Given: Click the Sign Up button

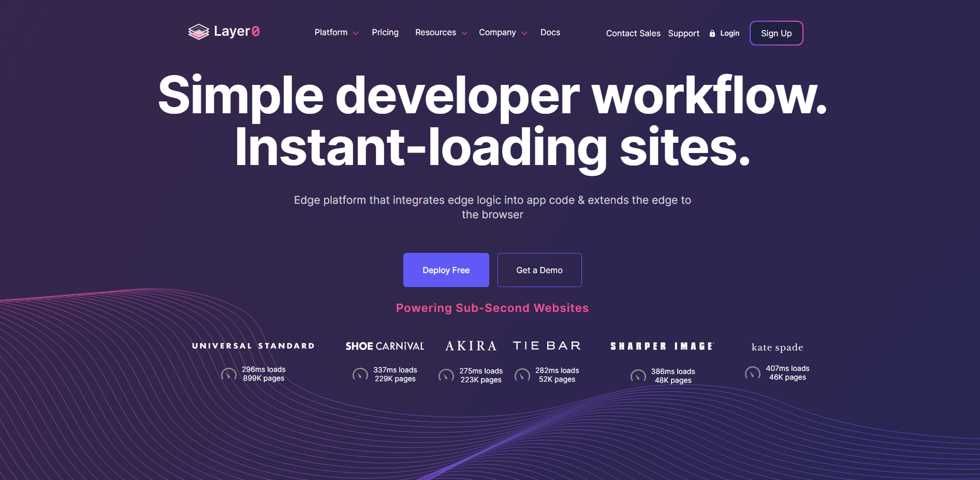Looking at the screenshot, I should (776, 33).
